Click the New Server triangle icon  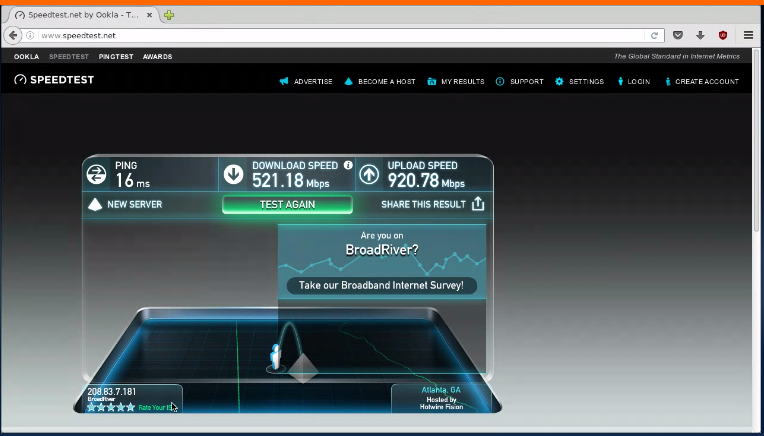[95, 205]
